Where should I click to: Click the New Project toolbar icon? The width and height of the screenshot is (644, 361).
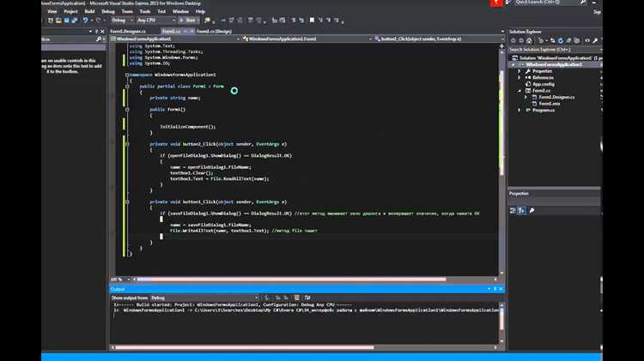click(51, 20)
